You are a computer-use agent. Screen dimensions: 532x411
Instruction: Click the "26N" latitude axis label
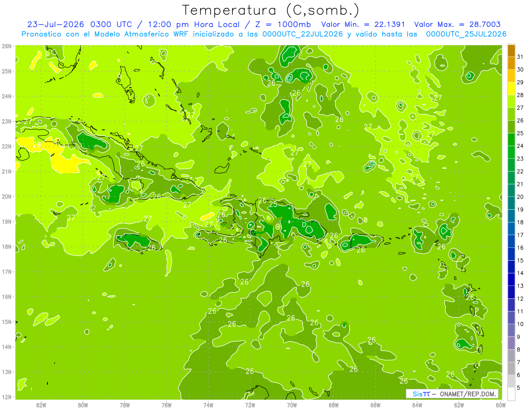(6, 46)
